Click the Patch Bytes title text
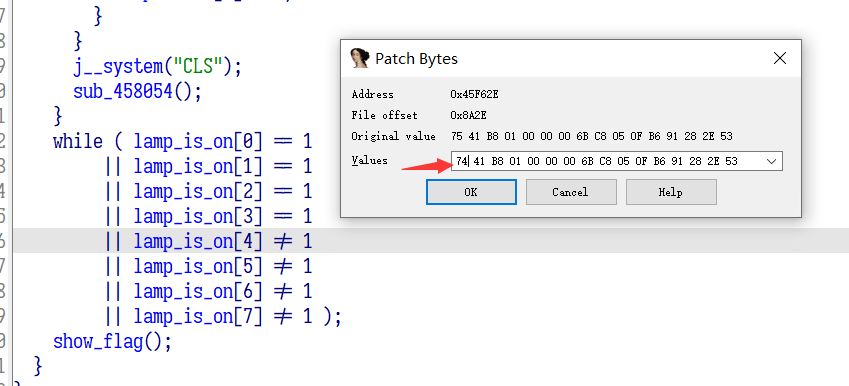 click(x=416, y=58)
